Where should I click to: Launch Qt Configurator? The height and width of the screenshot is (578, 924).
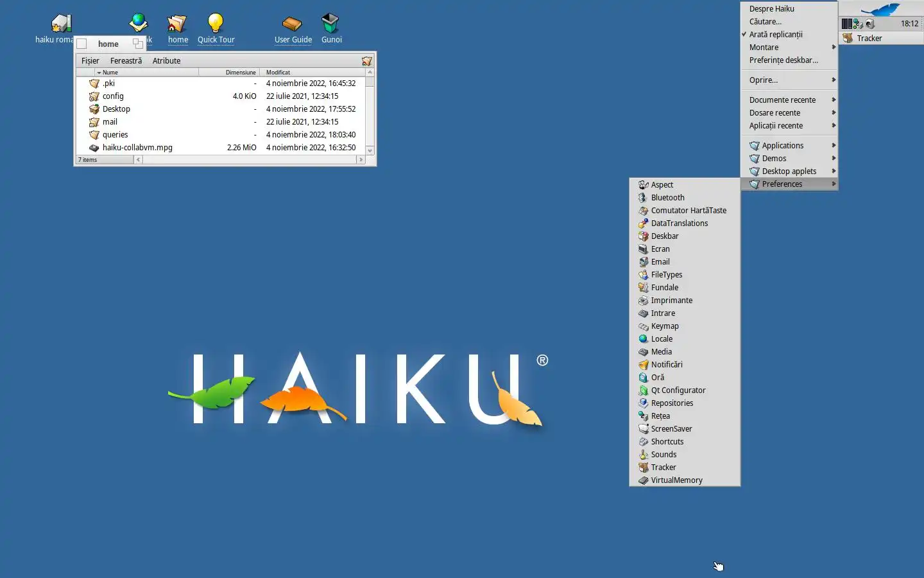pyautogui.click(x=685, y=390)
